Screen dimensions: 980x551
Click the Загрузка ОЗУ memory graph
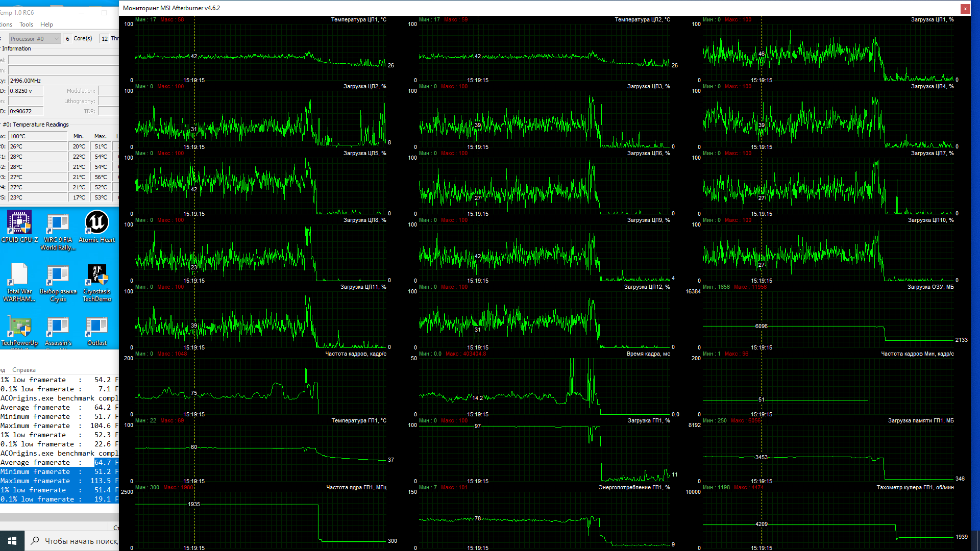828,319
